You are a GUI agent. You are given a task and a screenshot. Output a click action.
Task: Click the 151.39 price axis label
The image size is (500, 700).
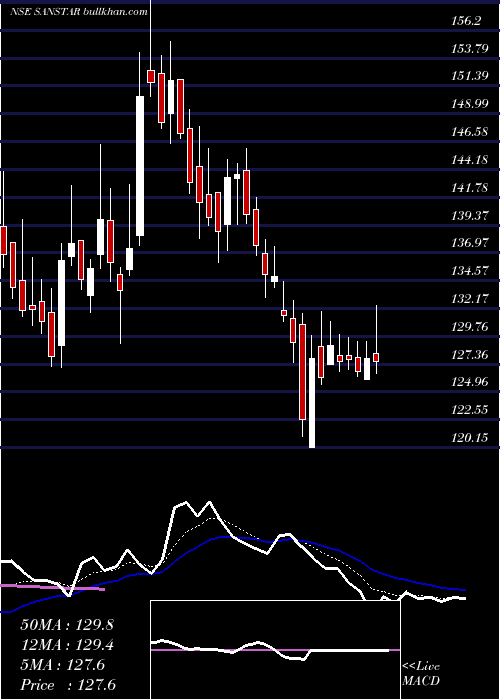click(x=470, y=76)
